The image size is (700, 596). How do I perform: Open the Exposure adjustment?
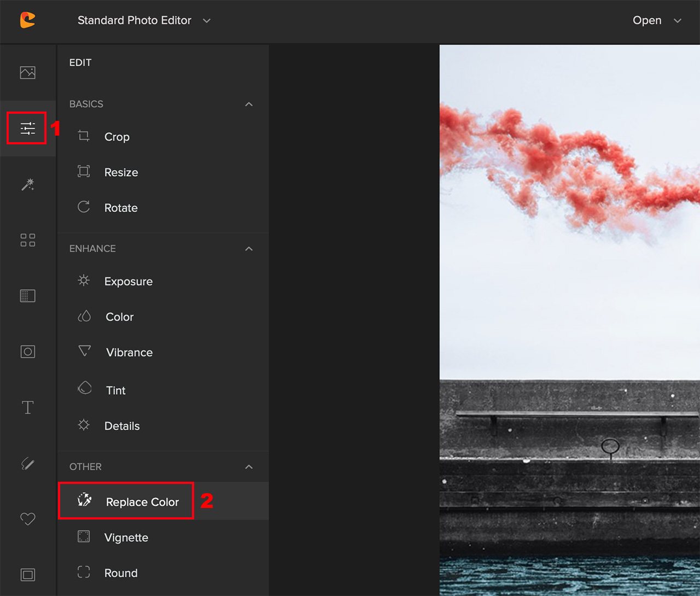[x=128, y=281]
